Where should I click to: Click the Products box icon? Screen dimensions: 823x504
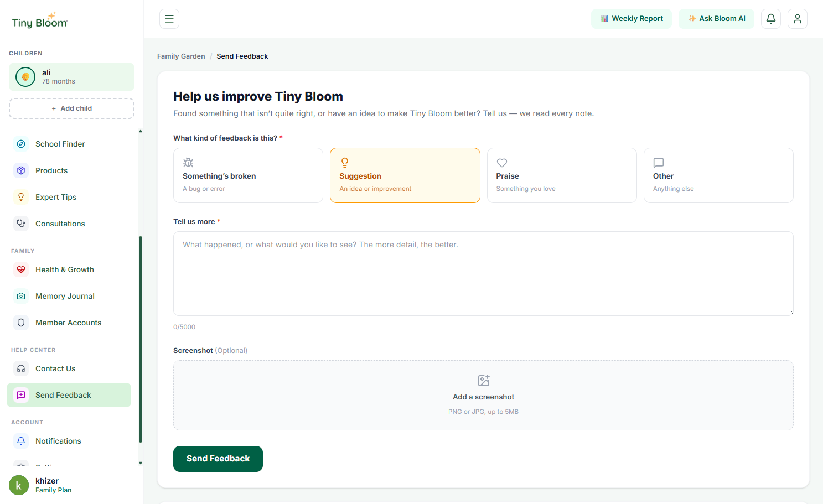tap(21, 170)
